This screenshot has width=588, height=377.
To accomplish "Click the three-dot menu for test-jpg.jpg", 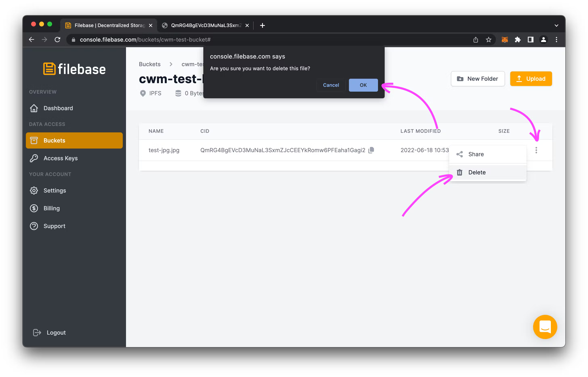I will pyautogui.click(x=537, y=150).
